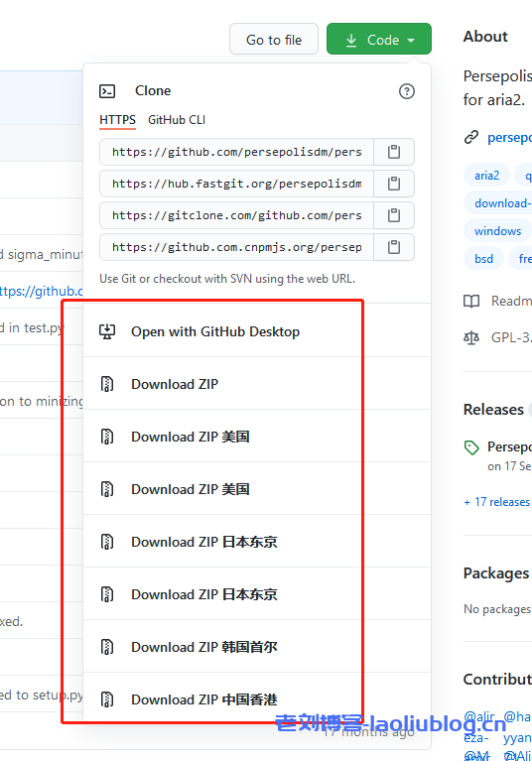This screenshot has height=761, width=532.
Task: Open the Packages heading link
Action: point(496,573)
